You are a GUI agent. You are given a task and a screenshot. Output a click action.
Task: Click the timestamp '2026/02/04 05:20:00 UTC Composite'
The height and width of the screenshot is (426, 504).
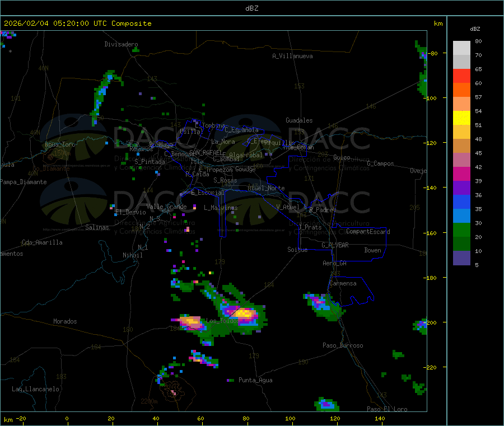coord(77,24)
